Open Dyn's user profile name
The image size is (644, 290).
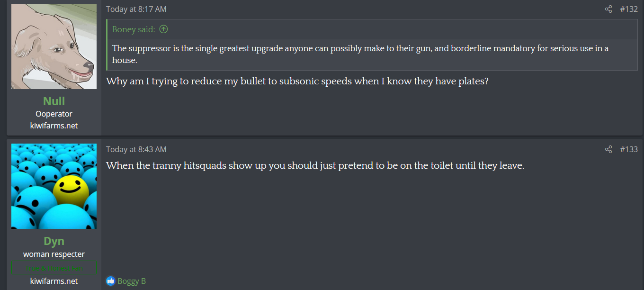point(54,241)
